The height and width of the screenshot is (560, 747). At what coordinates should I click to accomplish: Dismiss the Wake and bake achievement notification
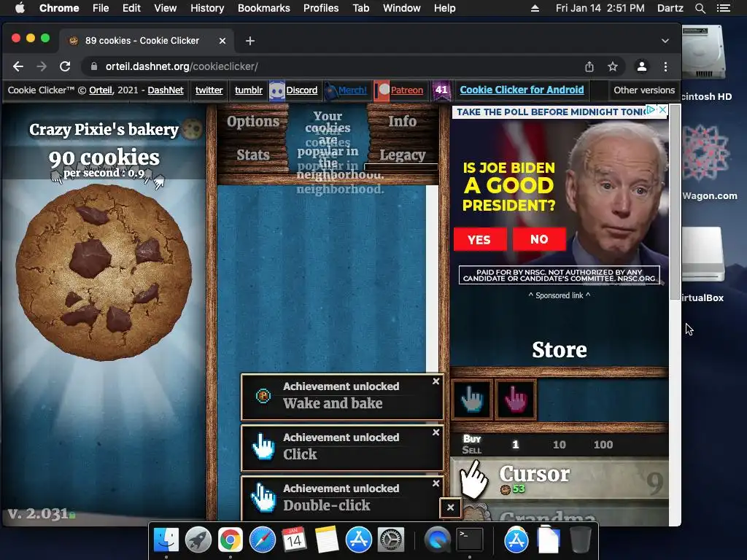click(436, 381)
